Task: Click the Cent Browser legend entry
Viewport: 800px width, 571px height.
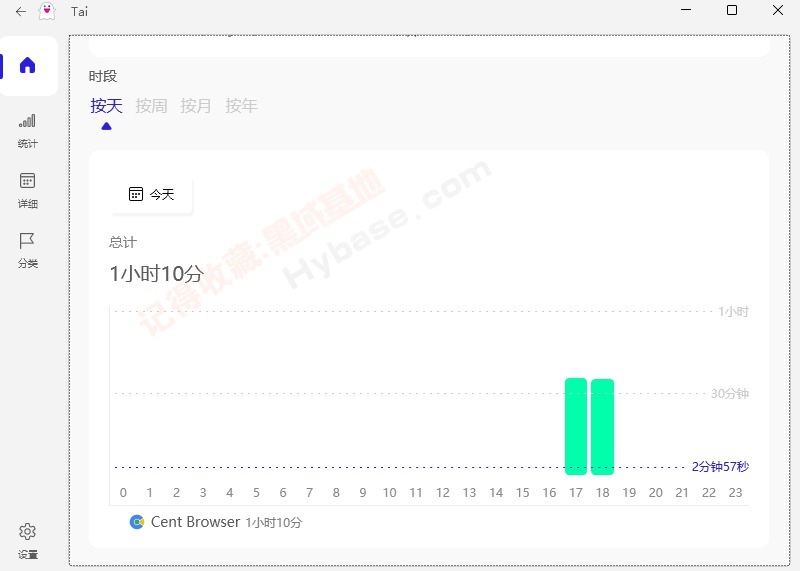Action: click(x=216, y=522)
